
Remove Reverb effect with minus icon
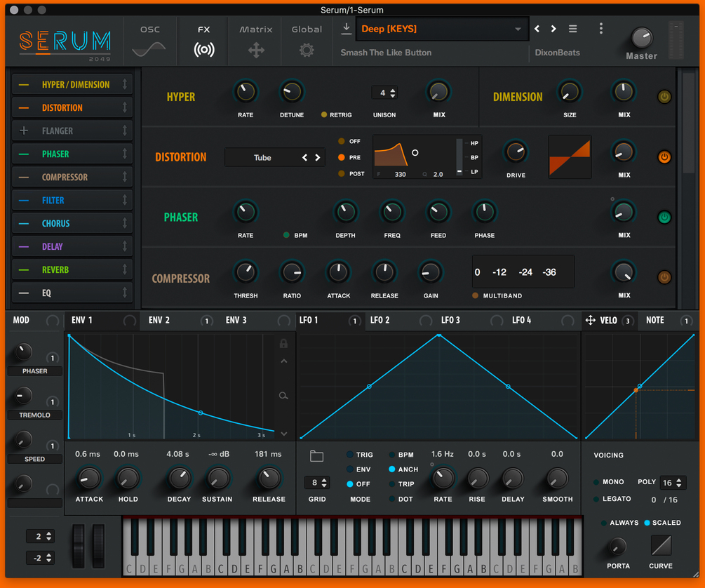[x=24, y=269]
